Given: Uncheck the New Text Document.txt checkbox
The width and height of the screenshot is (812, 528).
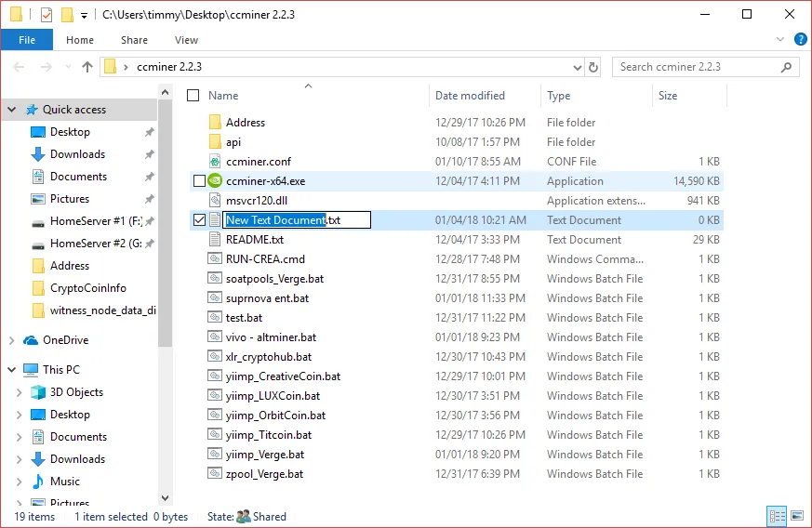Looking at the screenshot, I should 199,220.
